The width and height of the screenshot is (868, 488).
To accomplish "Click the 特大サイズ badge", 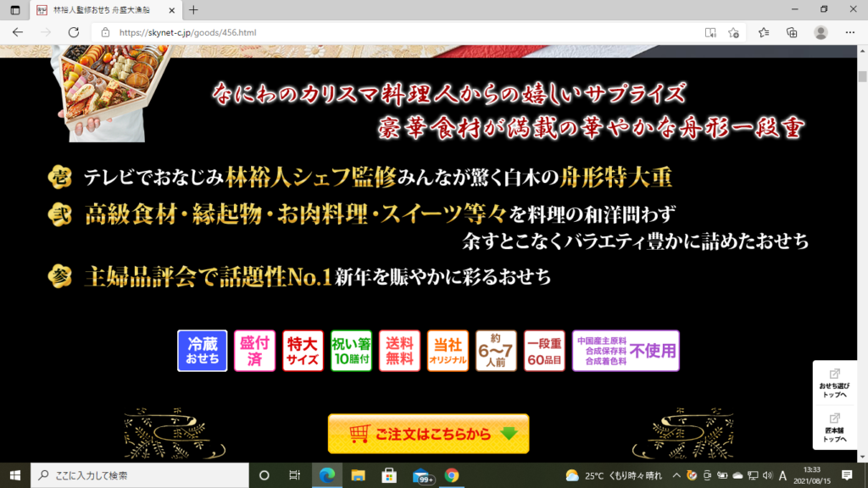I will point(303,351).
